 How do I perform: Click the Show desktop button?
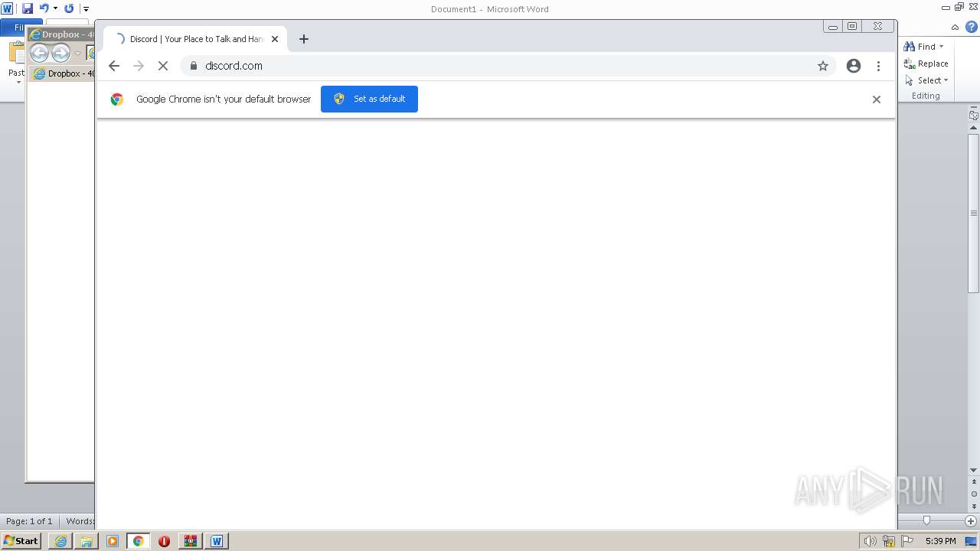click(972, 541)
